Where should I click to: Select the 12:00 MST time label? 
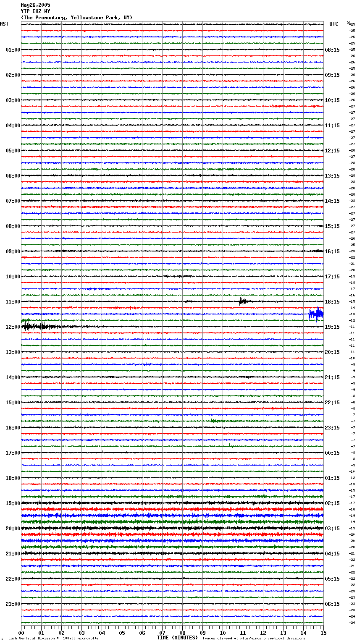13,327
